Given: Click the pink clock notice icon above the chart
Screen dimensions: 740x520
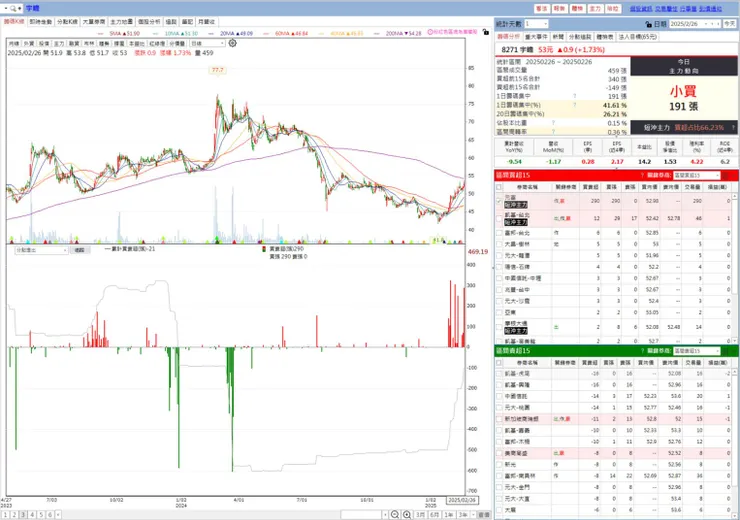Looking at the screenshot, I should click(x=430, y=32).
